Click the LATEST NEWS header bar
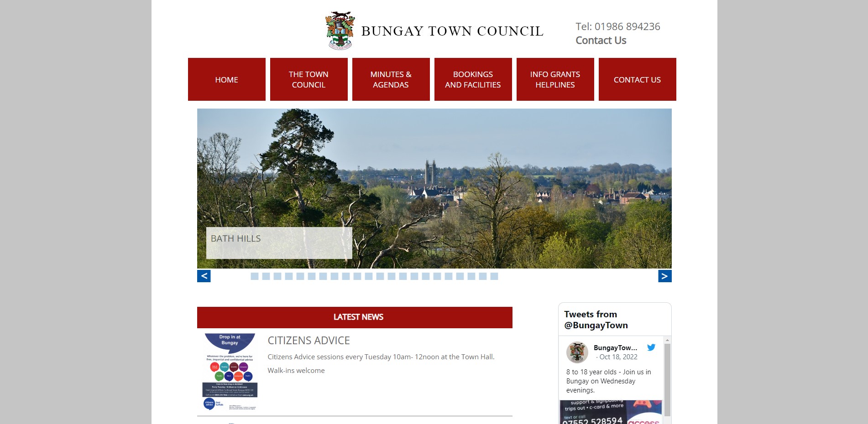Viewport: 868px width, 424px height. point(355,317)
